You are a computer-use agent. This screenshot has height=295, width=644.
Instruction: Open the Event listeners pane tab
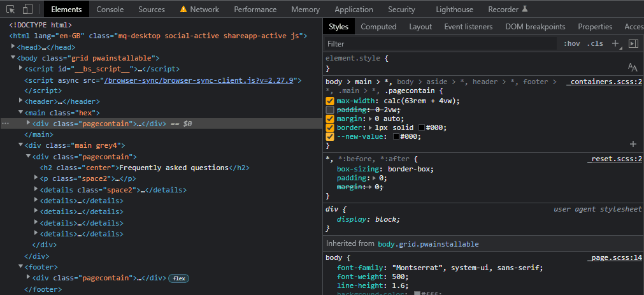click(x=468, y=27)
